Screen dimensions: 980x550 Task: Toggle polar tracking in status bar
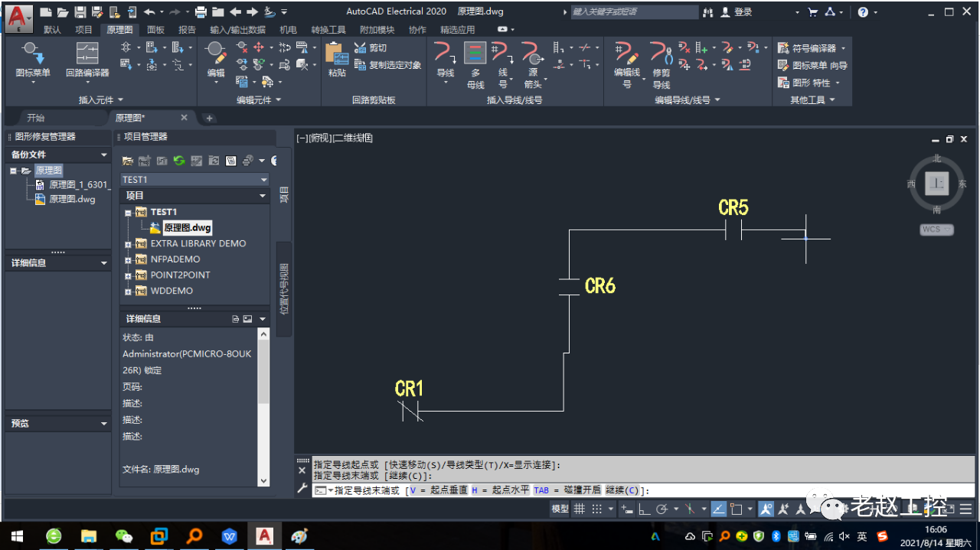pos(662,509)
